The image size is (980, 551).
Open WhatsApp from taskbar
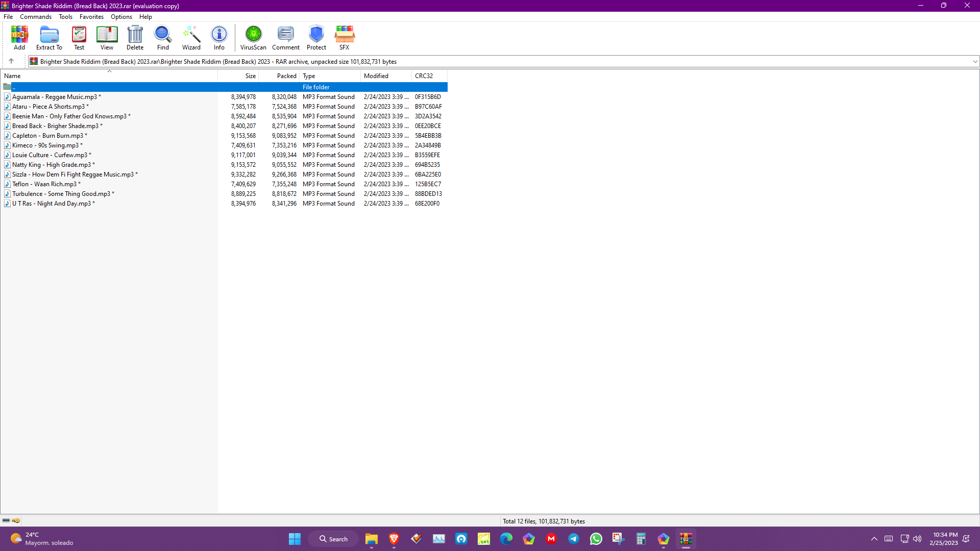click(x=596, y=539)
